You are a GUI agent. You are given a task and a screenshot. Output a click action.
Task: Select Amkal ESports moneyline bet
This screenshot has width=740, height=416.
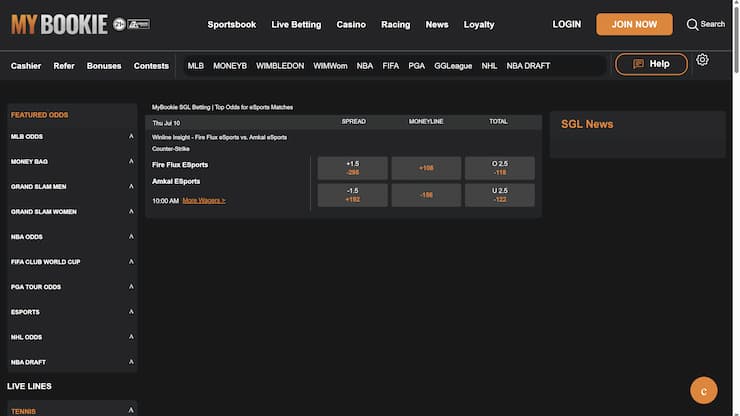pos(426,195)
